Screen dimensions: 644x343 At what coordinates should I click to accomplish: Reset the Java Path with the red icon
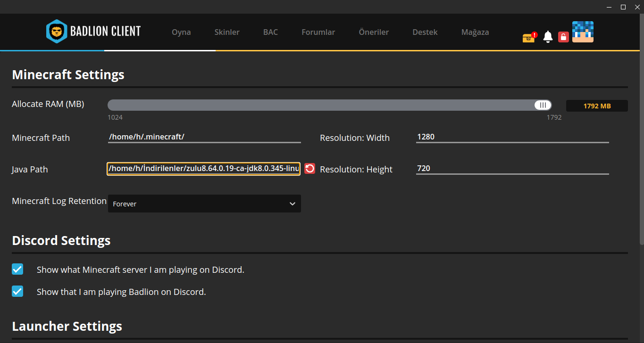point(309,169)
